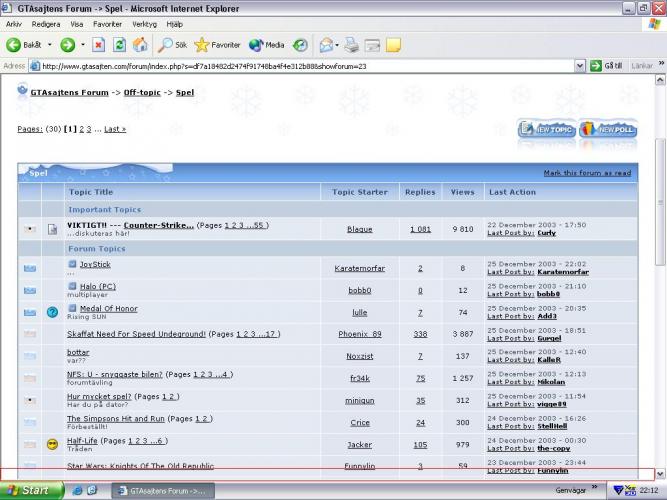This screenshot has height=500, width=667.
Task: Open the Redigera menu
Action: click(x=46, y=23)
